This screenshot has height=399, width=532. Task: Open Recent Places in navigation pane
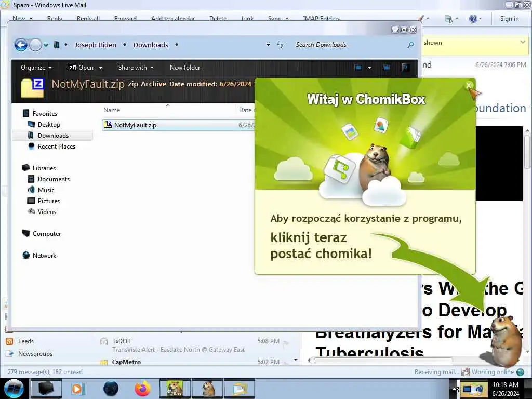coord(56,146)
